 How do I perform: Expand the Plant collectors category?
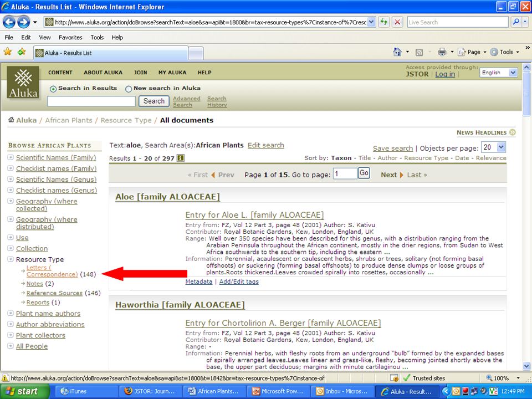(11, 335)
